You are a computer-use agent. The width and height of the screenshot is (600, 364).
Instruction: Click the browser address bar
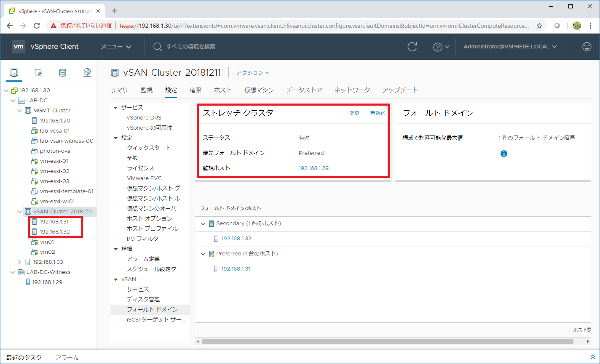(x=324, y=26)
